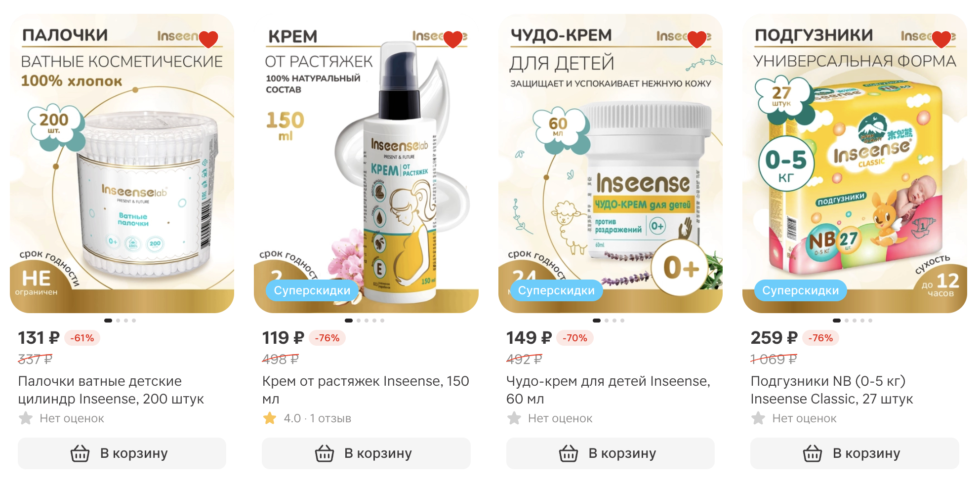The height and width of the screenshot is (486, 980).
Task: Remove diapers from favorites via heart icon
Action: pos(941,39)
